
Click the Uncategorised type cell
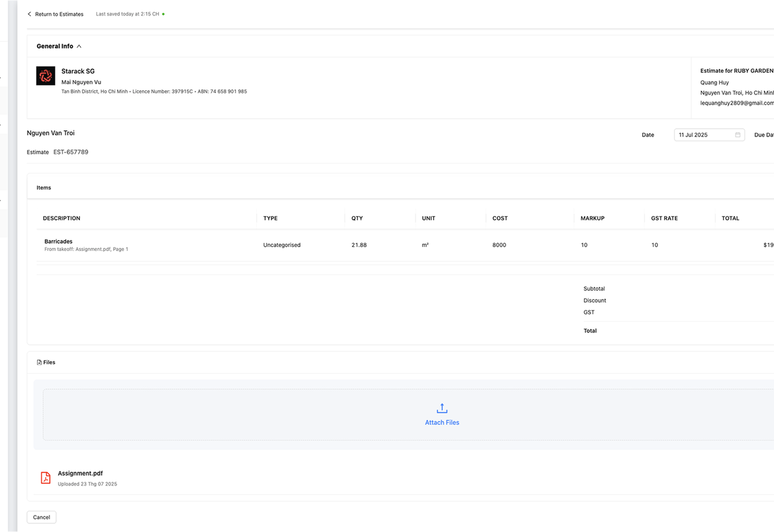pos(282,245)
